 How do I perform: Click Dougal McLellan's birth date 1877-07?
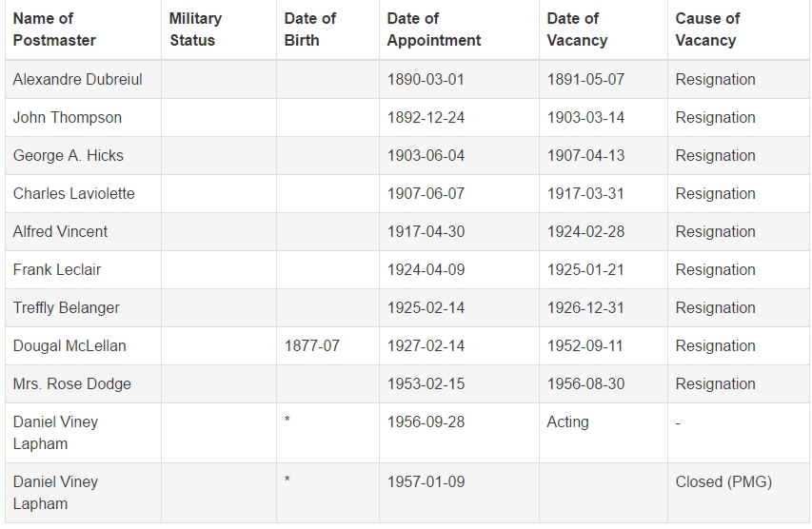(311, 345)
